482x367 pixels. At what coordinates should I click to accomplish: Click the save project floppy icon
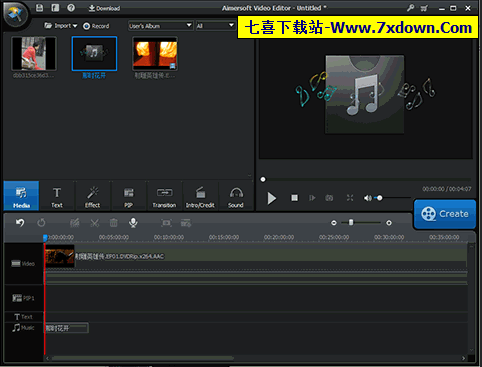pos(39,8)
